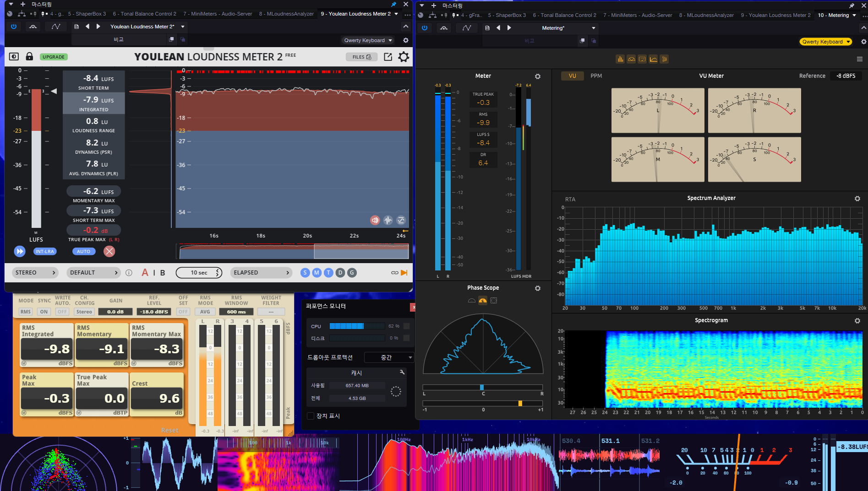This screenshot has width=868, height=491.
Task: Switch to 8 - MLoudnessAnalyzer tab in left window
Action: 286,14
